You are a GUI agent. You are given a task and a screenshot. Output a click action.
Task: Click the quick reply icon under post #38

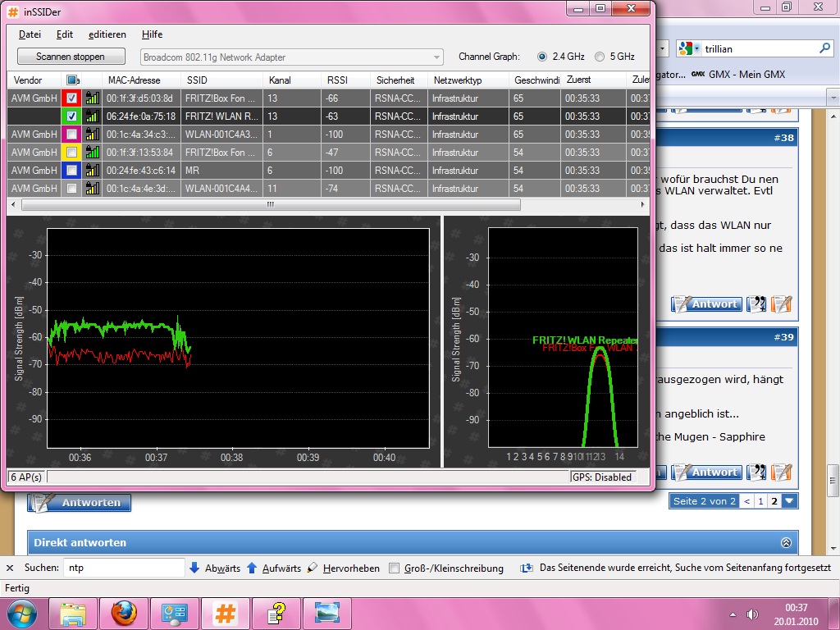click(781, 304)
